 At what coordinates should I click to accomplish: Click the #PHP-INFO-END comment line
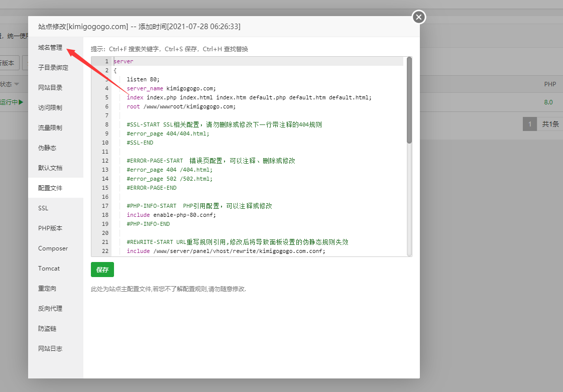148,224
